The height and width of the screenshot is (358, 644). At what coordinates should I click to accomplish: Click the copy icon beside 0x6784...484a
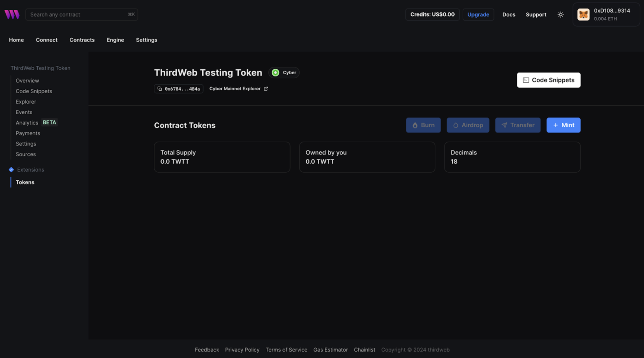click(160, 89)
